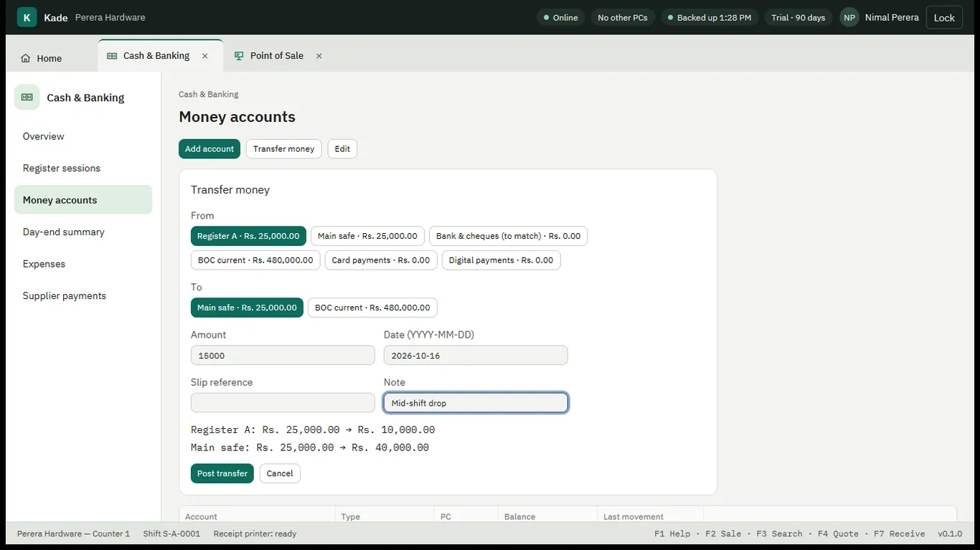Image resolution: width=980 pixels, height=550 pixels.
Task: Click the Online status pill
Action: [560, 17]
